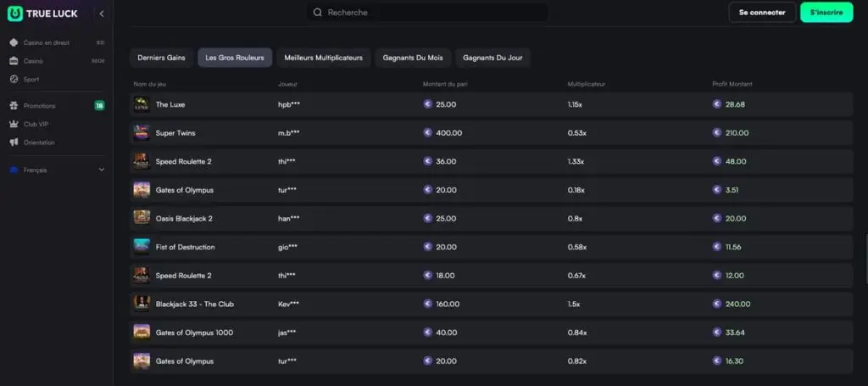Expand the Français language dropdown

pos(57,170)
